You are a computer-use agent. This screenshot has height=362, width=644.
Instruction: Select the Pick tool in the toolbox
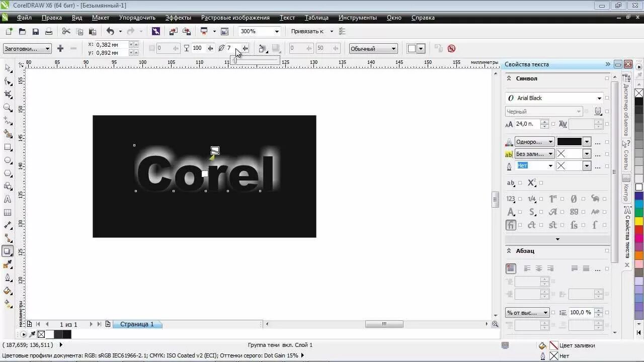tap(8, 68)
